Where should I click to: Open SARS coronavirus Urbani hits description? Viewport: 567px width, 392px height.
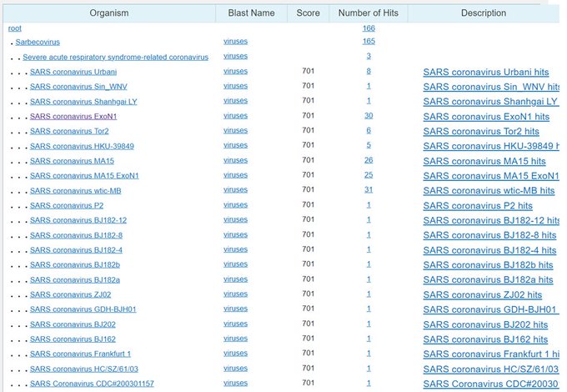[489, 73]
